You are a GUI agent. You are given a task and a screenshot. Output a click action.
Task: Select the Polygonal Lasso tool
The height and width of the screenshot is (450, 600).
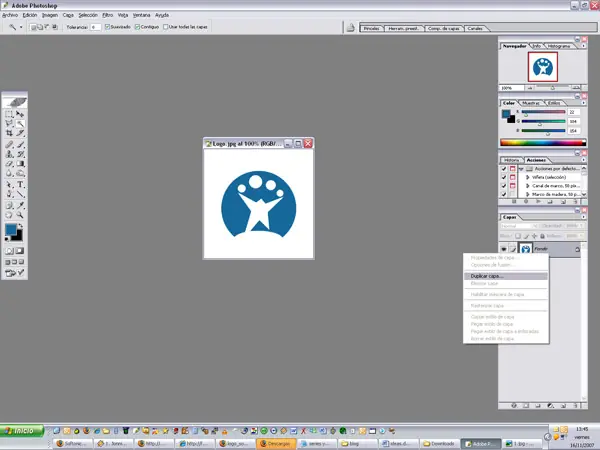(9, 123)
